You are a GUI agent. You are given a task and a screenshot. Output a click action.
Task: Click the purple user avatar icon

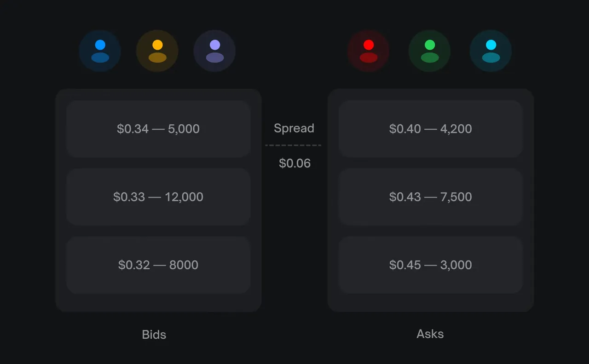[214, 51]
